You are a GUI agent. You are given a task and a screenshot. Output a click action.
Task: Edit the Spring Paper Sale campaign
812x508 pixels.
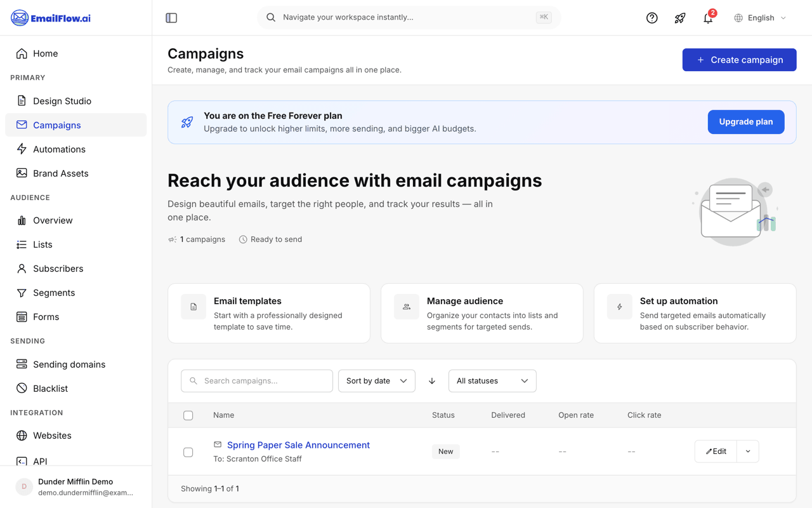[716, 451]
